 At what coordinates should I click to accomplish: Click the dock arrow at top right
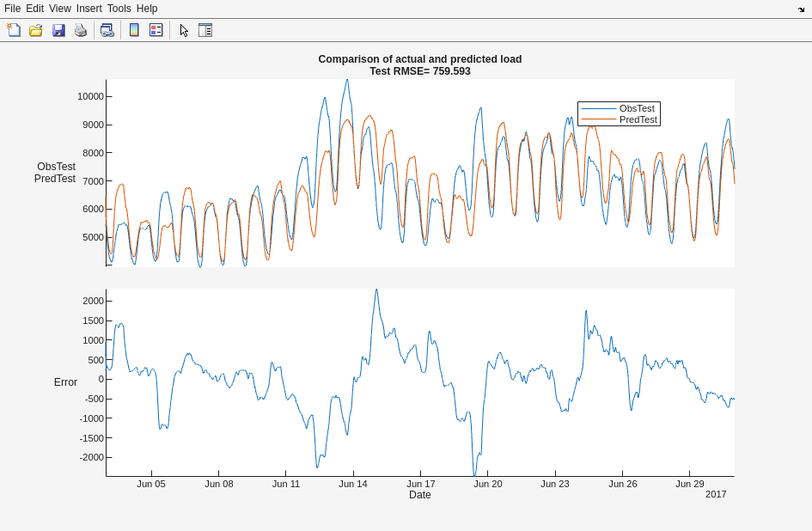coord(801,9)
